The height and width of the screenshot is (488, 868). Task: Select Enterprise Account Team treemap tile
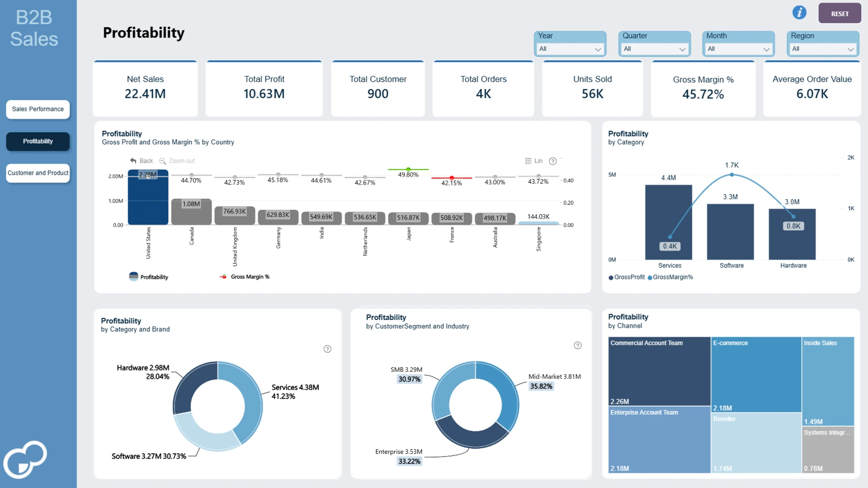tap(659, 440)
